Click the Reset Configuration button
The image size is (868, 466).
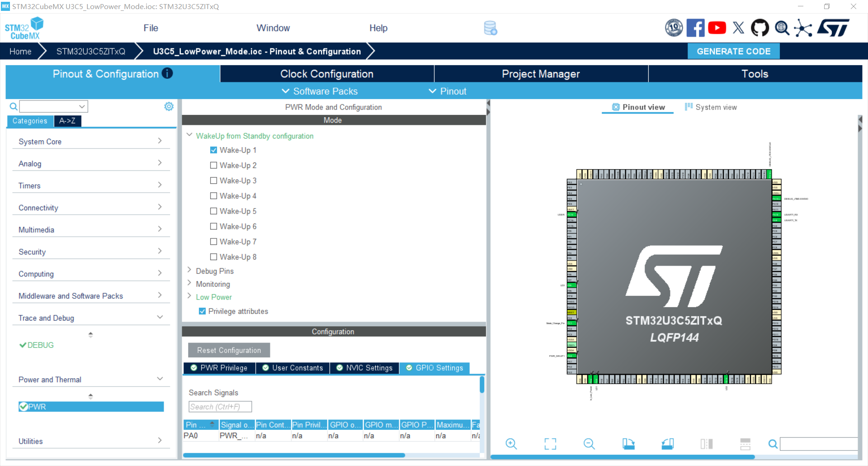click(x=229, y=350)
